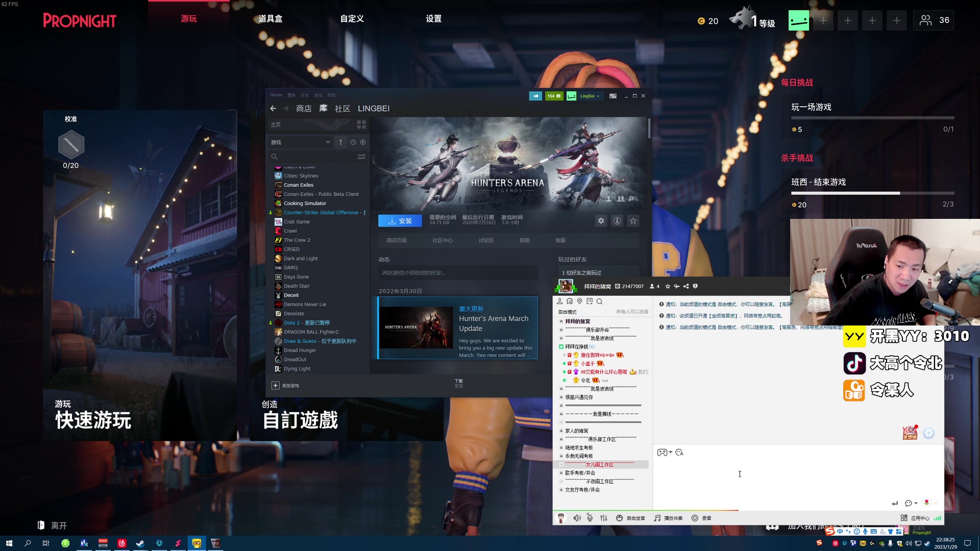The width and height of the screenshot is (980, 551).
Task: Favorite the YY channel with star icon
Action: 668,286
